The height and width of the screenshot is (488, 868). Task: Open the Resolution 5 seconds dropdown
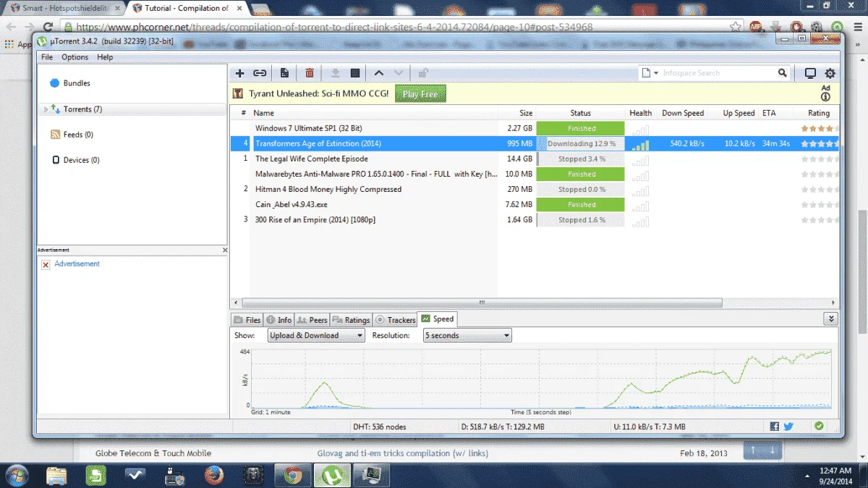click(x=467, y=335)
